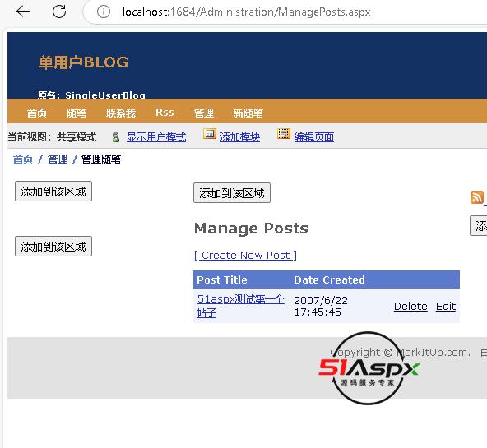The width and height of the screenshot is (487, 448).
Task: Delete the 51aspx test post
Action: [410, 307]
